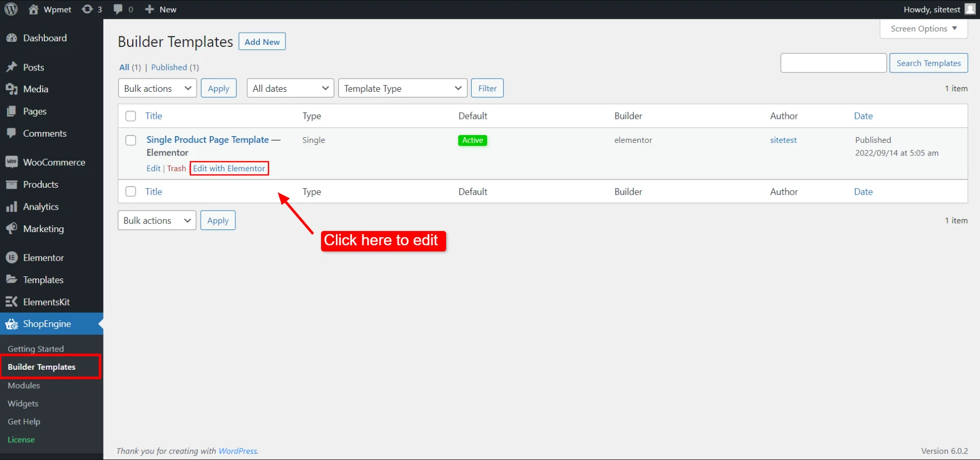This screenshot has height=460, width=980.
Task: Open the bottom Bulk actions dropdown
Action: coord(157,220)
